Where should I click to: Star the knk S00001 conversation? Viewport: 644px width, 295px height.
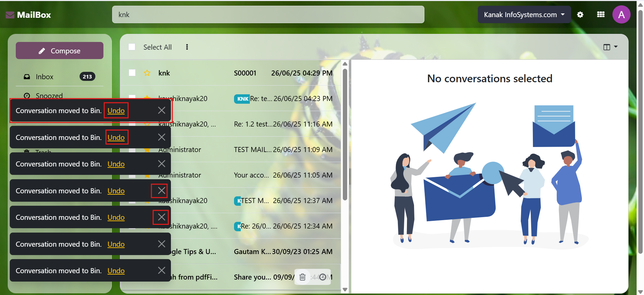(147, 73)
